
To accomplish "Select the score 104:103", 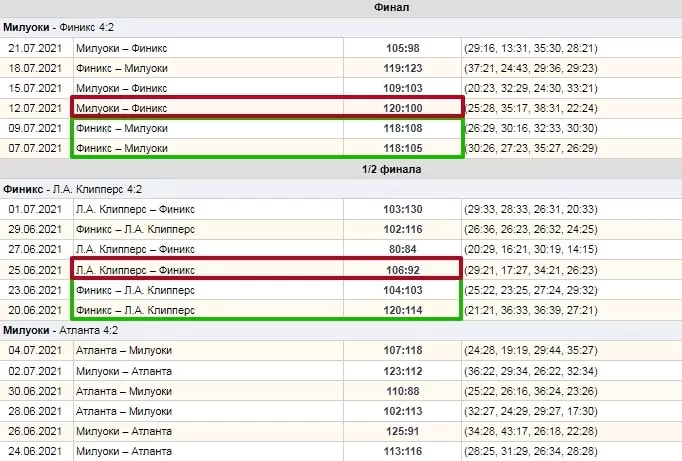I will tap(403, 290).
